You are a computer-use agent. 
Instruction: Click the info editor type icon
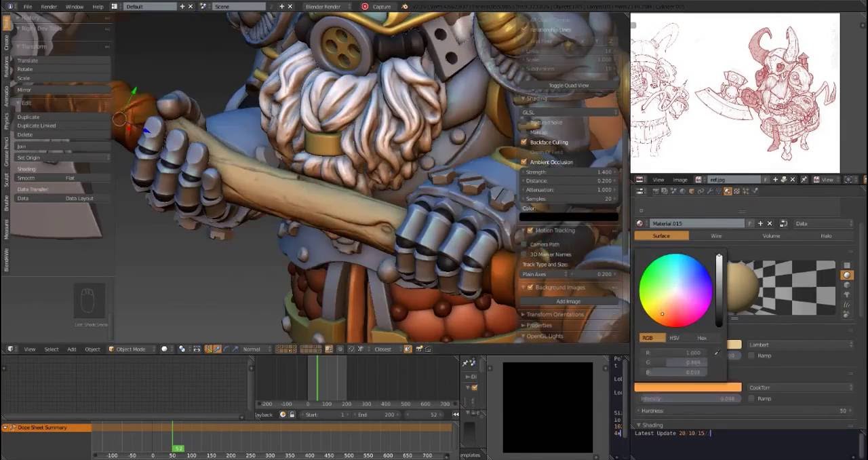10,6
